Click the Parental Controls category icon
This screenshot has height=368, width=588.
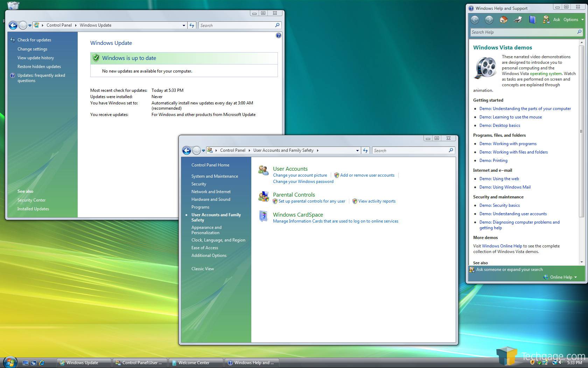click(263, 197)
